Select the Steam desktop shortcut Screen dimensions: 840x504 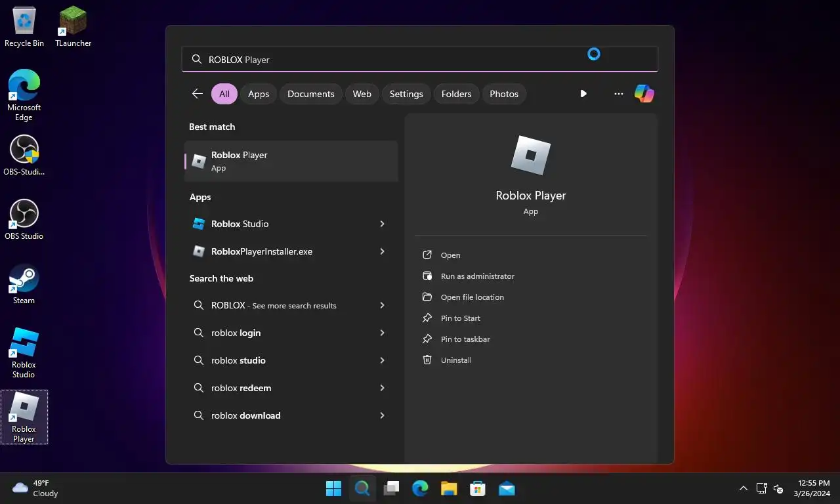click(x=24, y=284)
